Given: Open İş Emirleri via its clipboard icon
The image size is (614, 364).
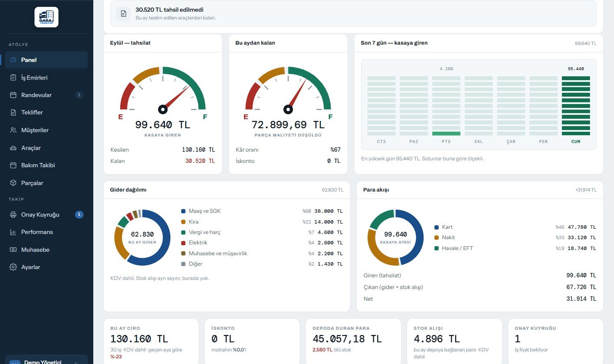Looking at the screenshot, I should pos(13,78).
